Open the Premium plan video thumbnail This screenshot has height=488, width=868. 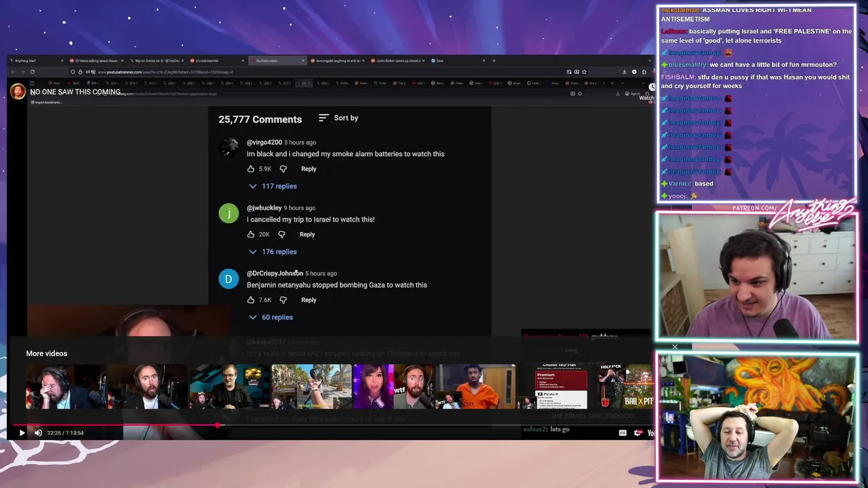point(557,386)
